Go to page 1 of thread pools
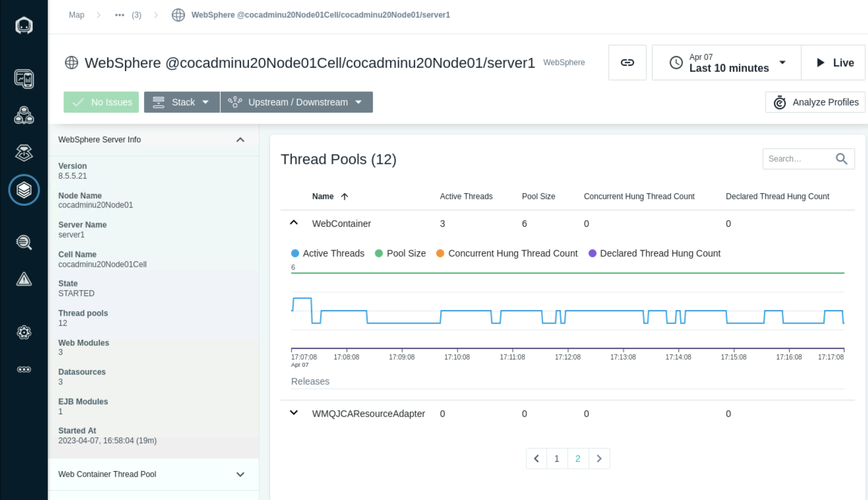Image resolution: width=868 pixels, height=500 pixels. [557, 459]
